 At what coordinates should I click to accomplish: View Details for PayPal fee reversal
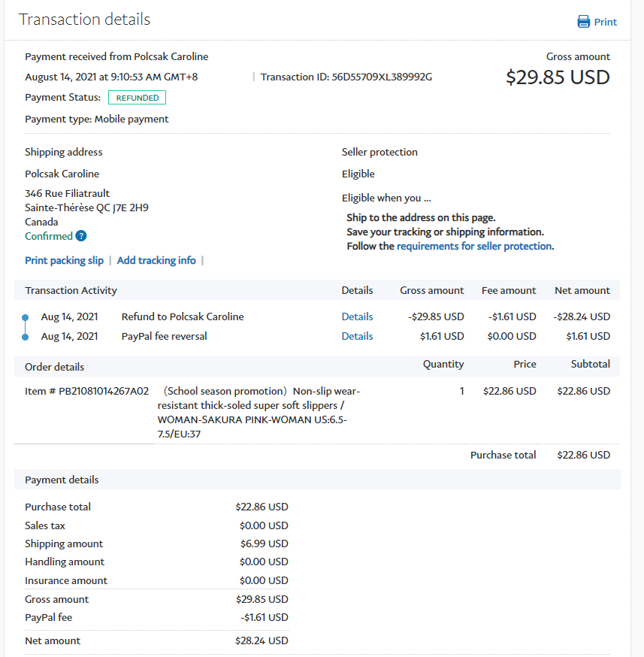(x=357, y=336)
